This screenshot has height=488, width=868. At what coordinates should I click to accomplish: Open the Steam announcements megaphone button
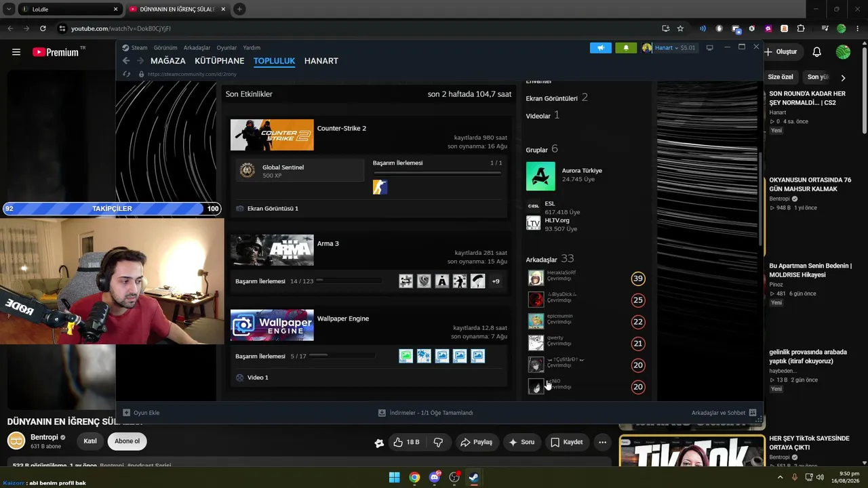coord(600,48)
